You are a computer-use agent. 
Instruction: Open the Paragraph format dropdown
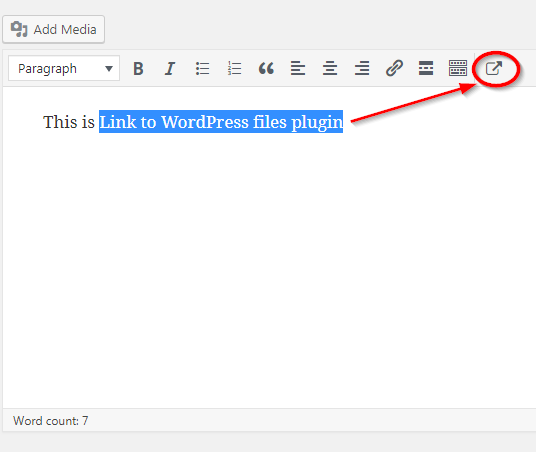[x=64, y=68]
